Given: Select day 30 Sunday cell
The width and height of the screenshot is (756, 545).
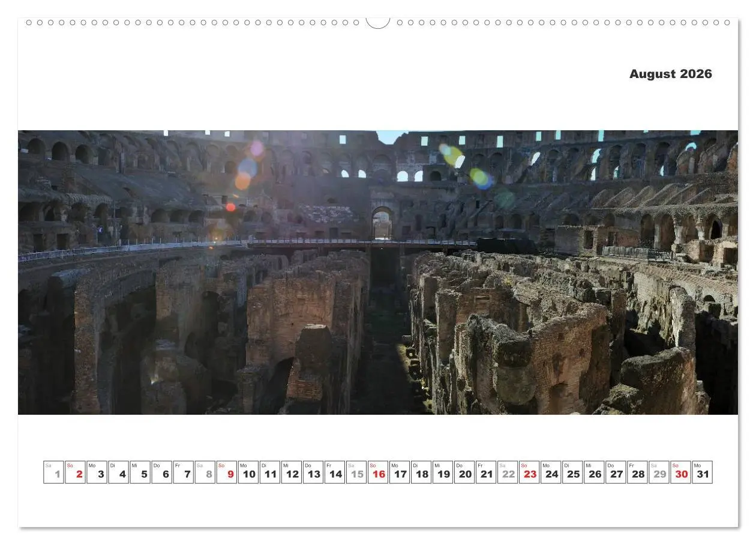Looking at the screenshot, I should pos(680,472).
